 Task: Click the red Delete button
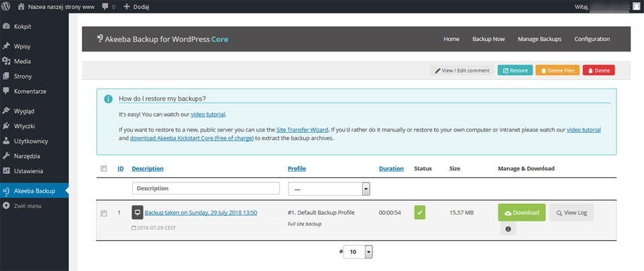tap(598, 70)
